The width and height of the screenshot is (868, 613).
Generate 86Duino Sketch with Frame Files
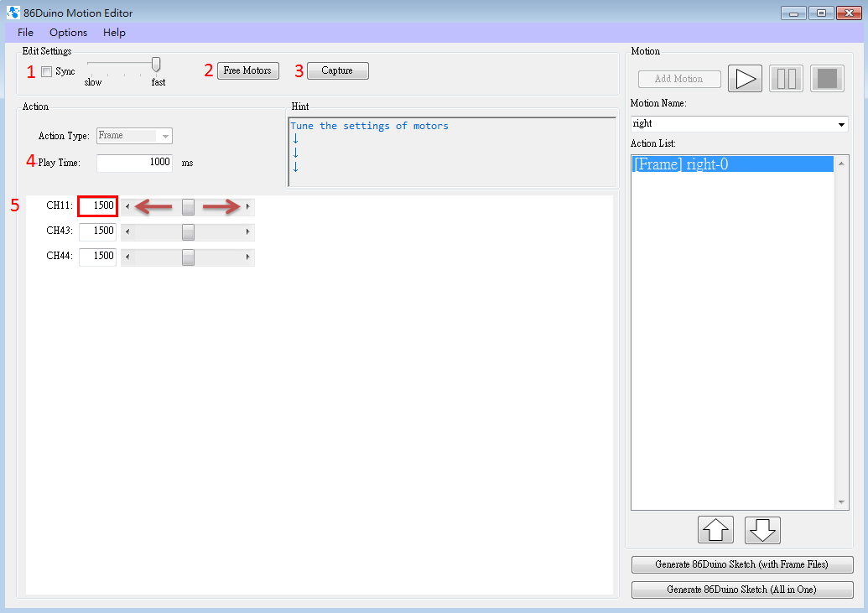point(742,564)
